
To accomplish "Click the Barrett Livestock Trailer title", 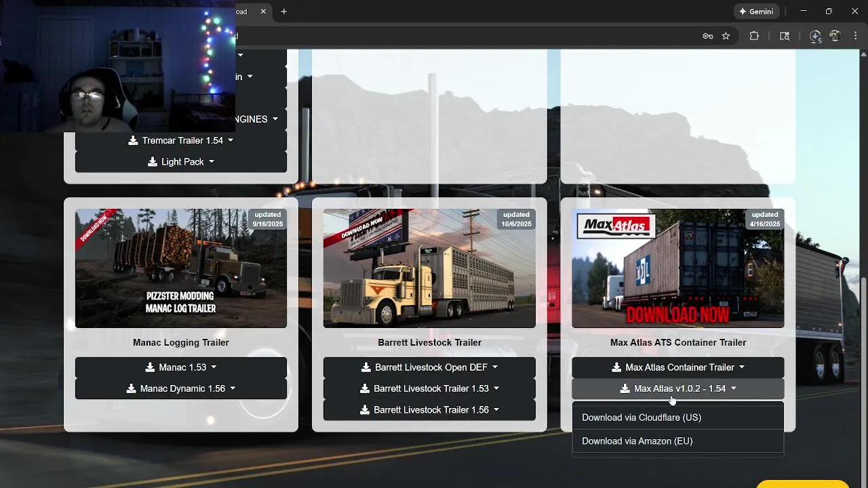I will point(430,343).
